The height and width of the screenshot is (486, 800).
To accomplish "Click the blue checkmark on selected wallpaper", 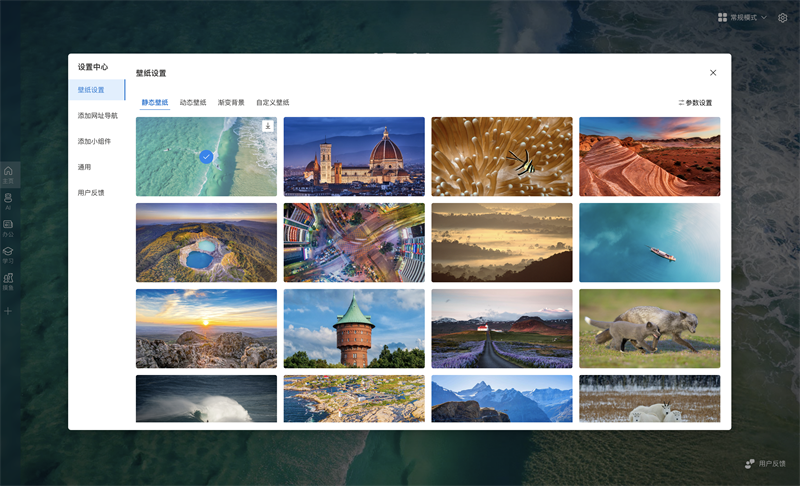I will click(x=206, y=157).
